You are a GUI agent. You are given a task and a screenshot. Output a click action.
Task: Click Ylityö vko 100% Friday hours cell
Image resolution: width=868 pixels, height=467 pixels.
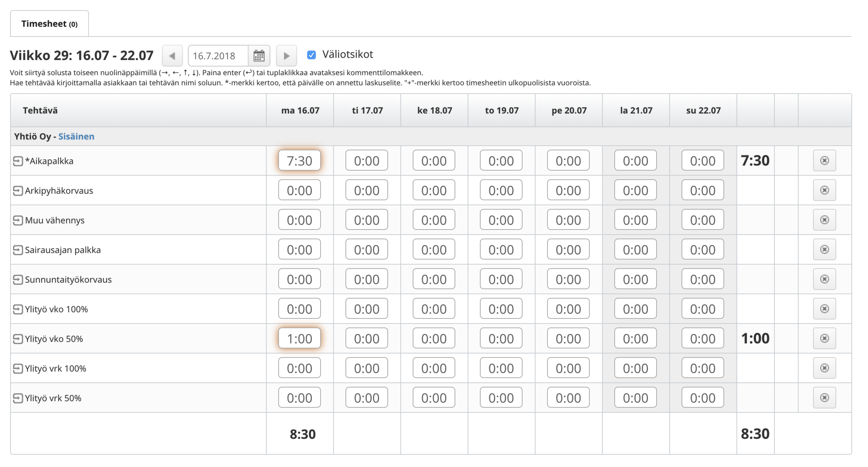coord(568,309)
